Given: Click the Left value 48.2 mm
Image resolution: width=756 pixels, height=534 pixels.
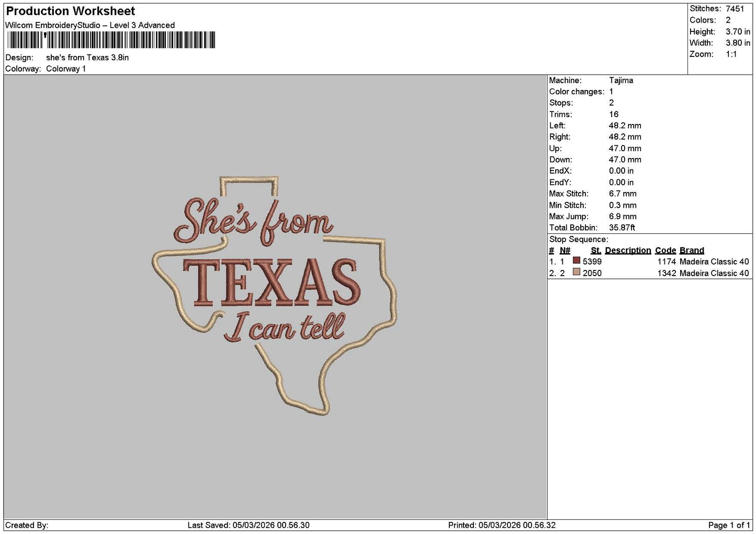Looking at the screenshot, I should pyautogui.click(x=625, y=126).
